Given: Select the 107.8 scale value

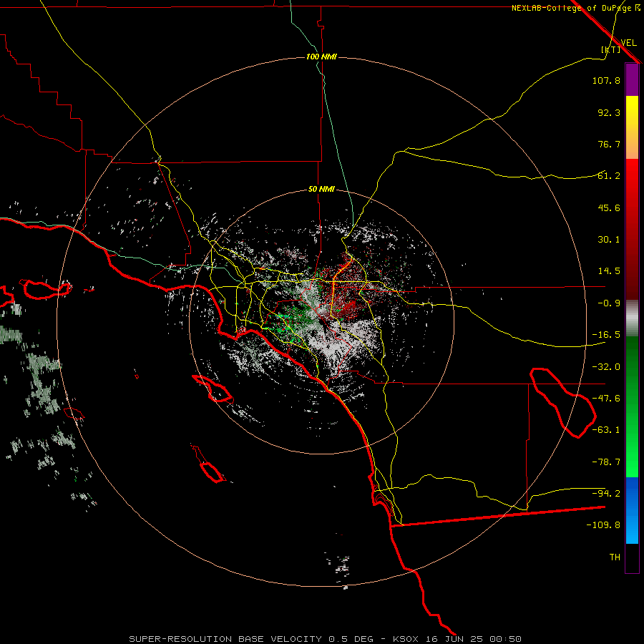Looking at the screenshot, I should [x=606, y=80].
